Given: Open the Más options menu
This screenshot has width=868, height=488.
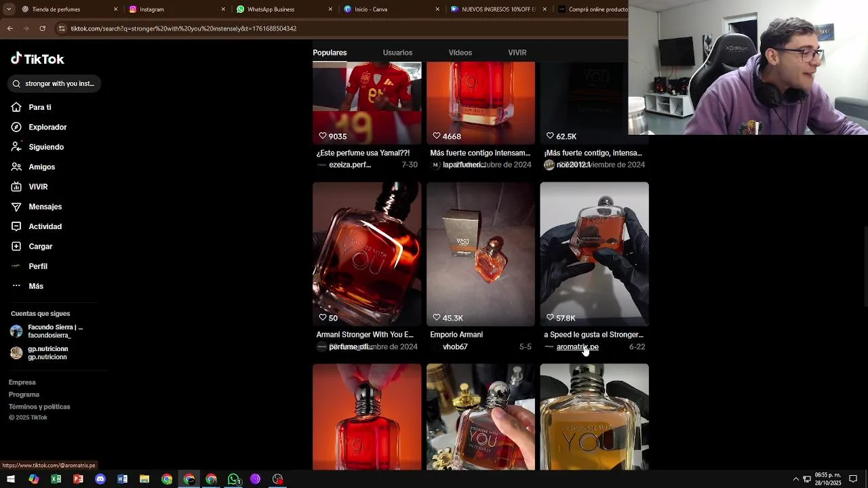Looking at the screenshot, I should pos(27,286).
